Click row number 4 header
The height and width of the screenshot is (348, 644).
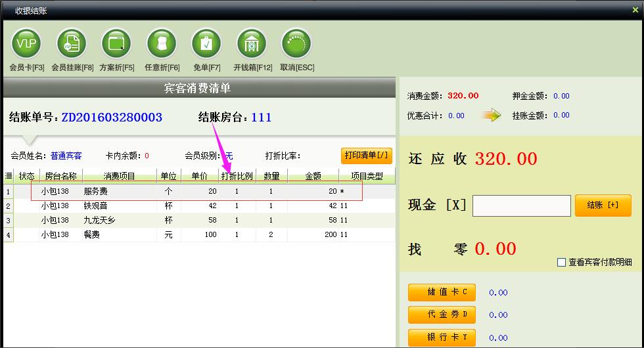[x=8, y=235]
